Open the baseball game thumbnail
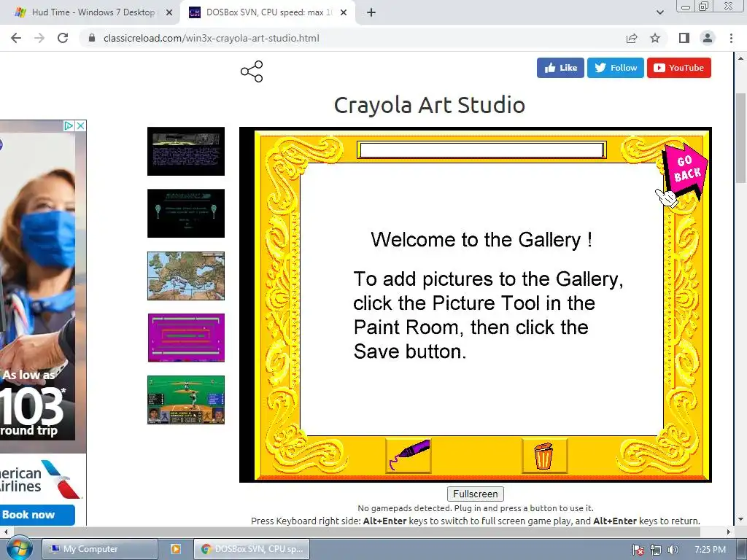This screenshot has width=747, height=560. point(186,400)
